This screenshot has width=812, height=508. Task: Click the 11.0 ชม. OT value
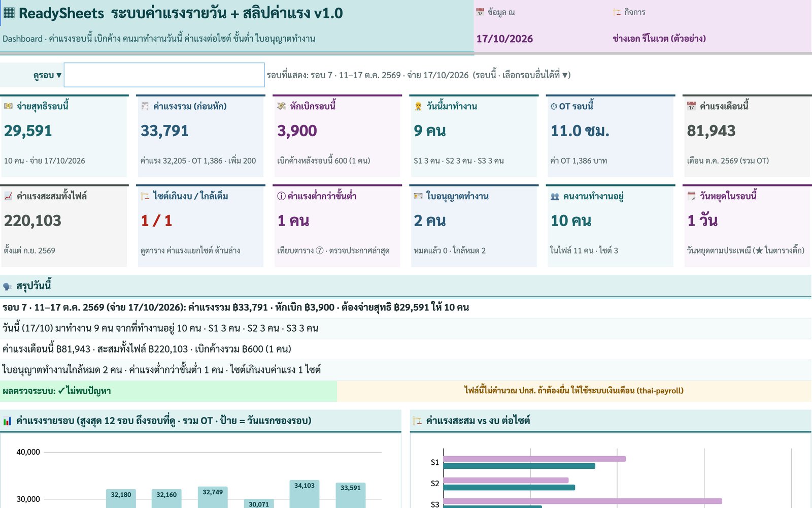coord(580,131)
